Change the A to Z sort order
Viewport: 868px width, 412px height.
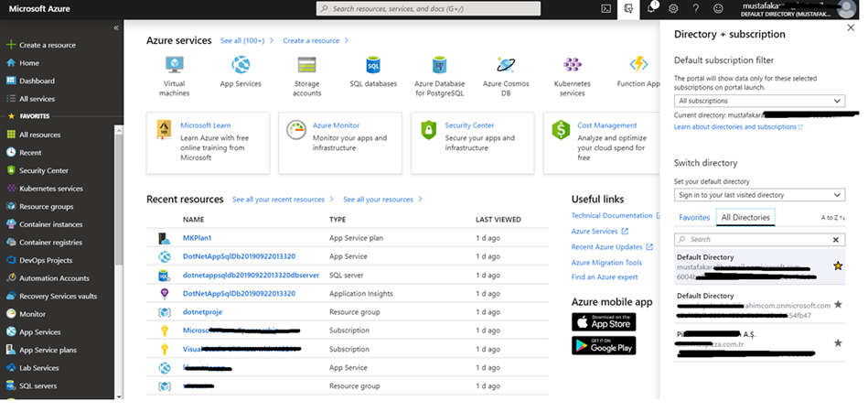833,218
